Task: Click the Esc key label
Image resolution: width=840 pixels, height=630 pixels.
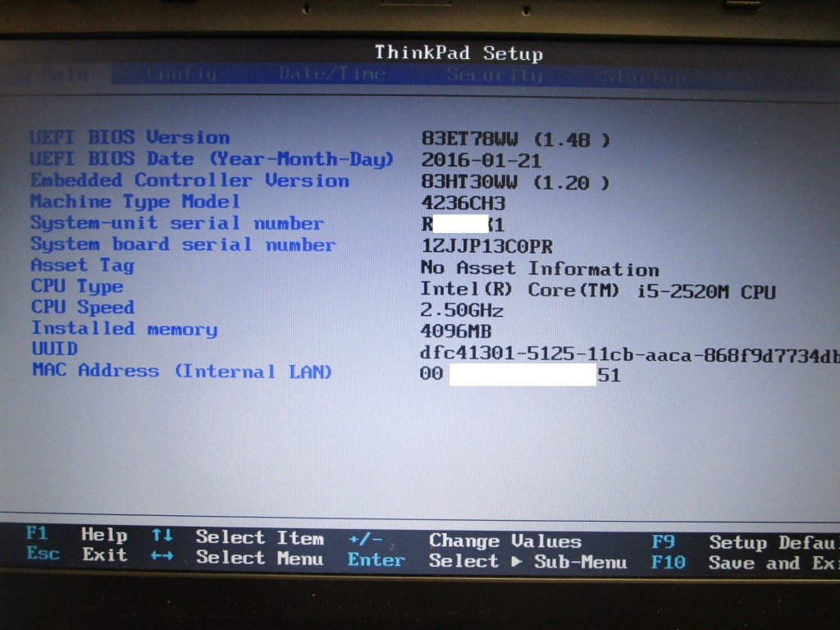Action: pyautogui.click(x=43, y=554)
